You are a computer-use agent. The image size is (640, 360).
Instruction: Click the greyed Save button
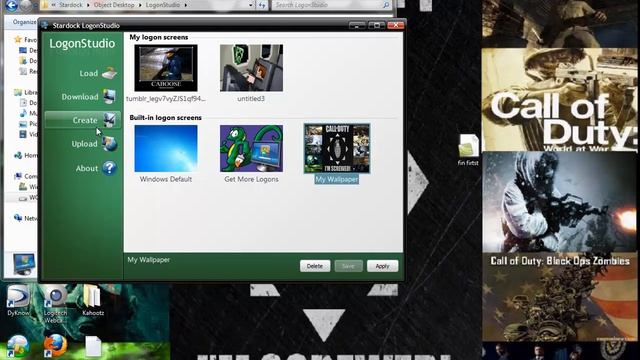click(348, 266)
